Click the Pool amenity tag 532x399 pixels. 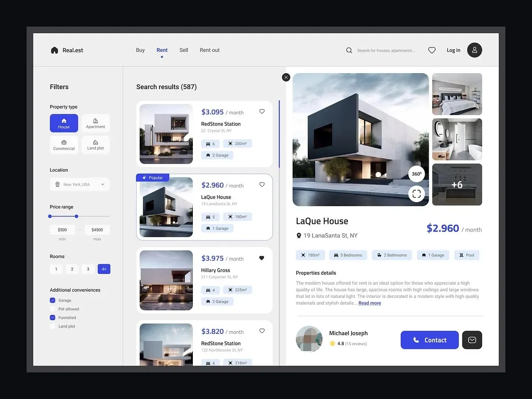pos(467,255)
